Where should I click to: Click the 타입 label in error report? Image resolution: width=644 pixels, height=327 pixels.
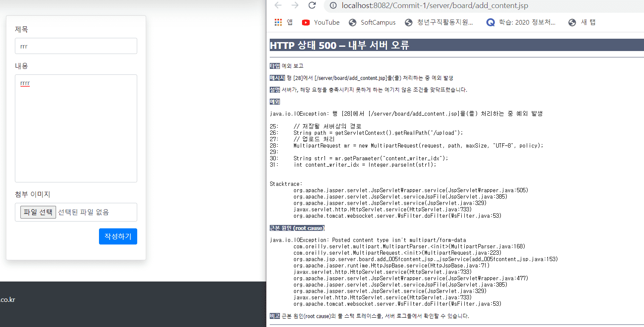pos(275,66)
